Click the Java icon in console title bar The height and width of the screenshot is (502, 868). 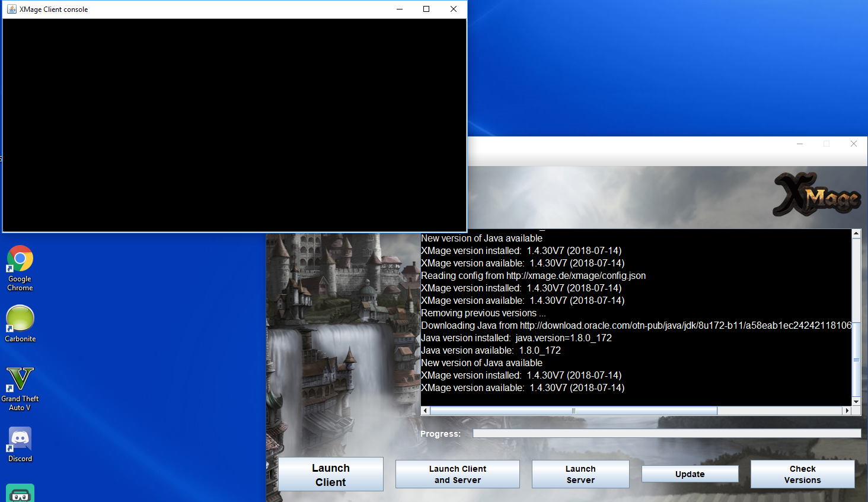pyautogui.click(x=11, y=9)
